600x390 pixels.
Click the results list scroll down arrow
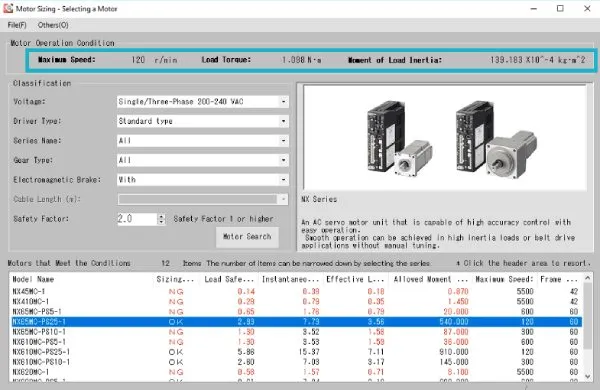tap(588, 377)
